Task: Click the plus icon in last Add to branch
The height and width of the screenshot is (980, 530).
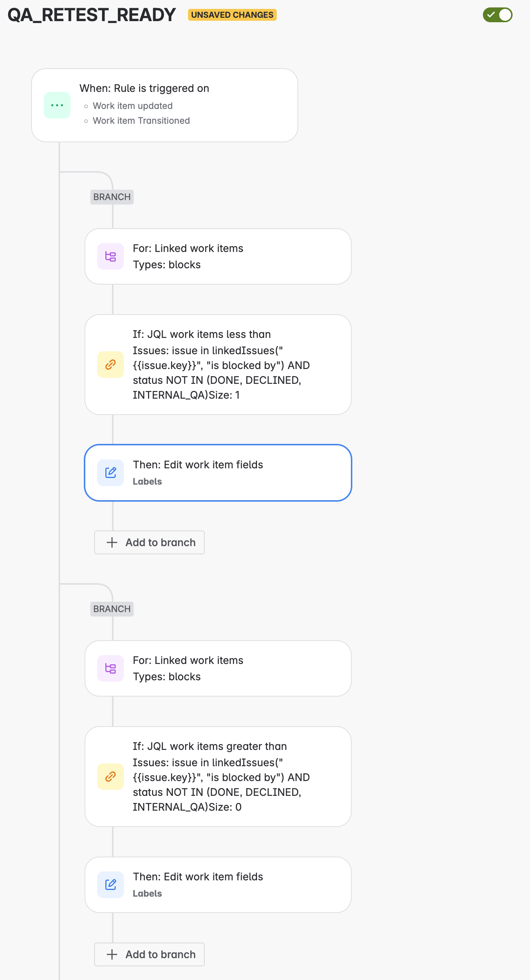Action: tap(112, 954)
